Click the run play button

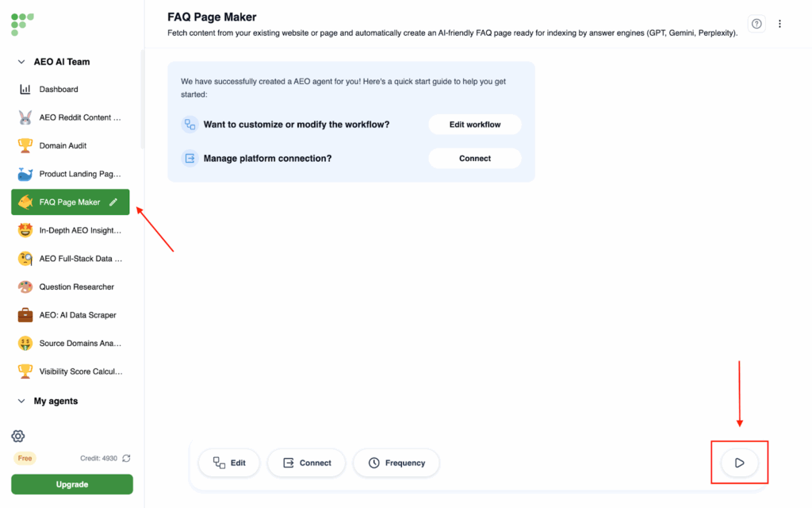(739, 463)
